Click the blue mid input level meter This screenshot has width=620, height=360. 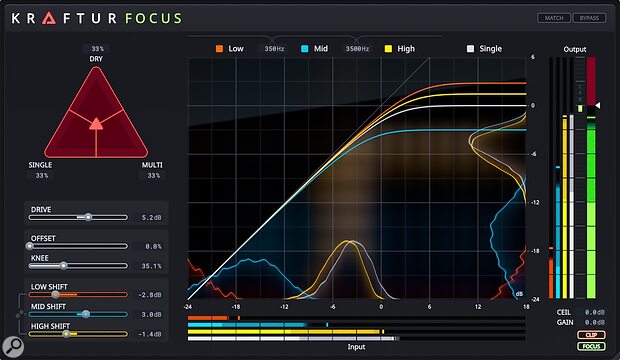click(x=357, y=325)
